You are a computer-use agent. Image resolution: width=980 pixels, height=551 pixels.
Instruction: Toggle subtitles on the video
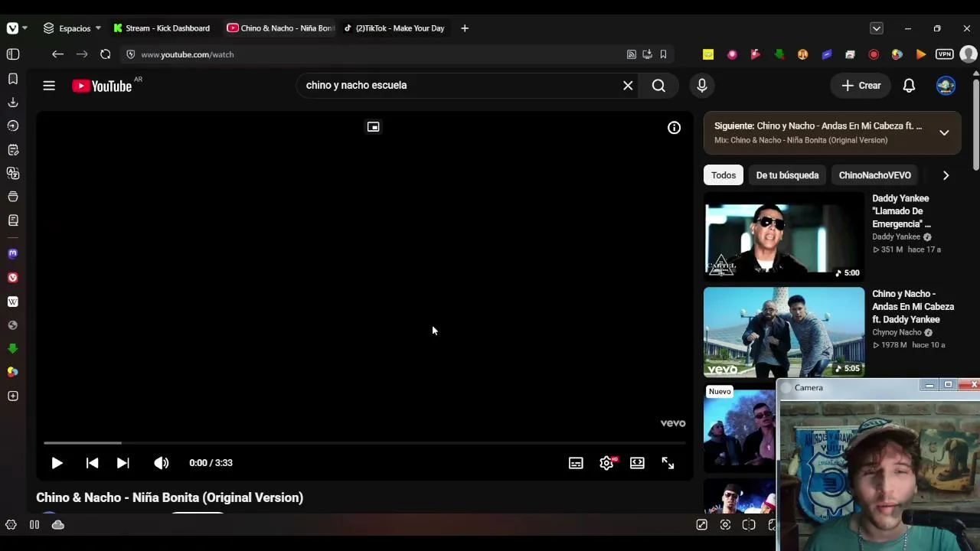point(576,463)
